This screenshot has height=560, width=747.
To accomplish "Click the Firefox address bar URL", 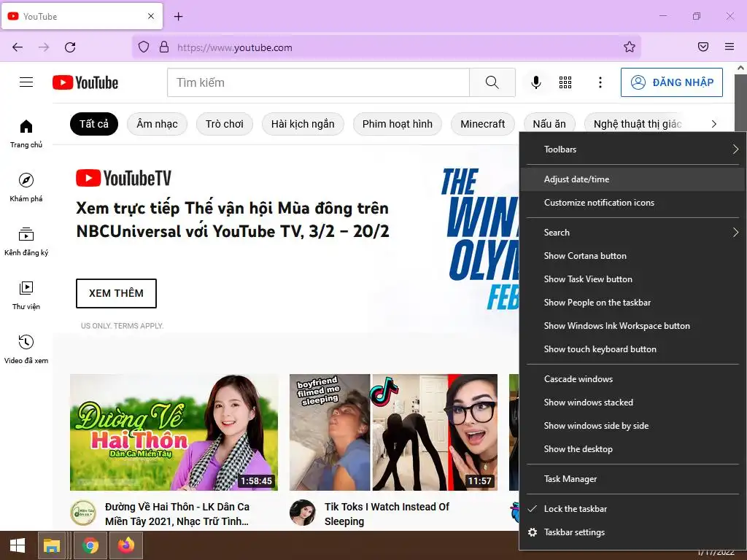I will [x=235, y=47].
